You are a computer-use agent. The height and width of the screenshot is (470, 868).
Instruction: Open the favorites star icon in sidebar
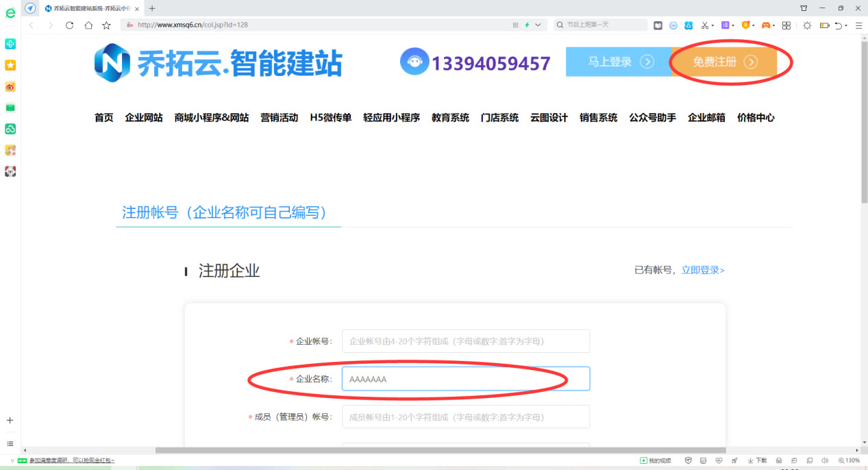[x=10, y=65]
